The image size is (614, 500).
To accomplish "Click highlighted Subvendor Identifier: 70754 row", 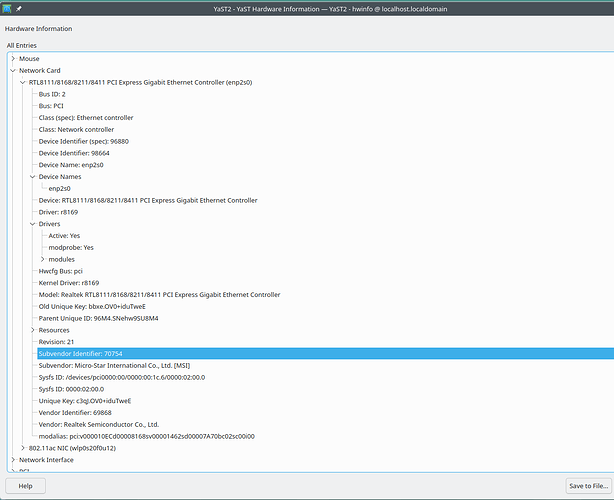I will tap(325, 354).
